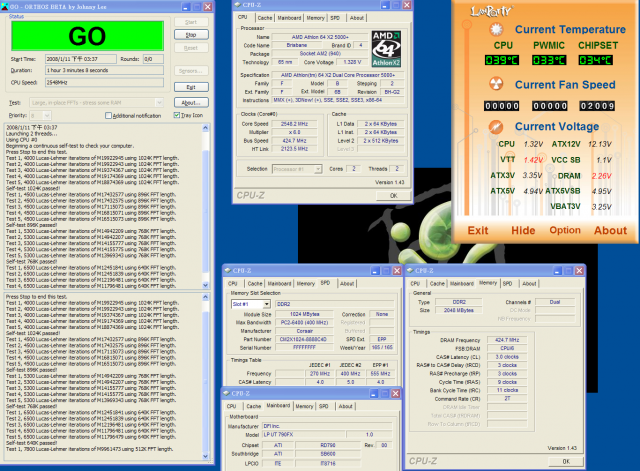Click the red DRAM voltage 2.26V
Image resolution: width=640 pixels, height=471 pixels.
coord(602,176)
